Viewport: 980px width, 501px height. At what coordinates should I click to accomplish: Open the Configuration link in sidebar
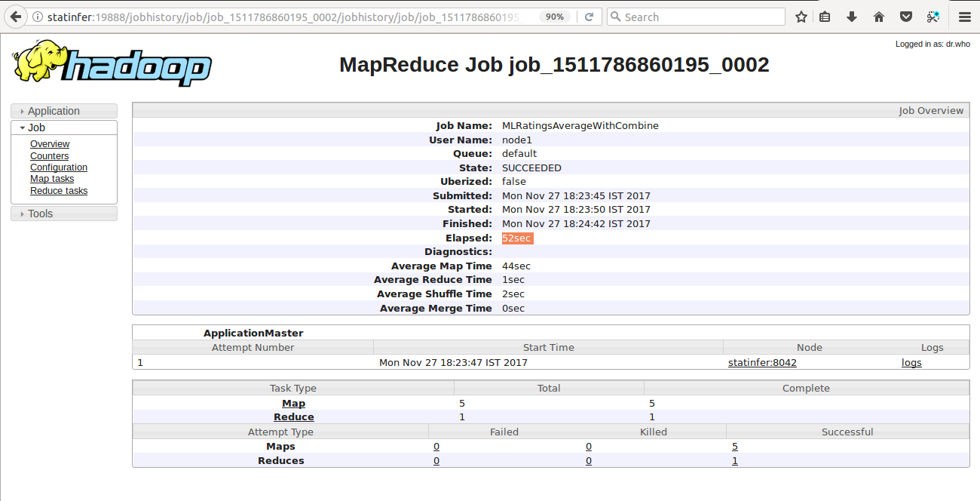[x=59, y=168]
